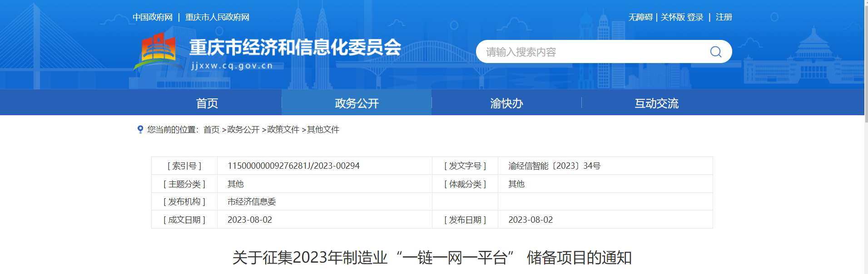868x274 pixels.
Task: Visit the 重庆市人民政府网 link
Action: (217, 17)
